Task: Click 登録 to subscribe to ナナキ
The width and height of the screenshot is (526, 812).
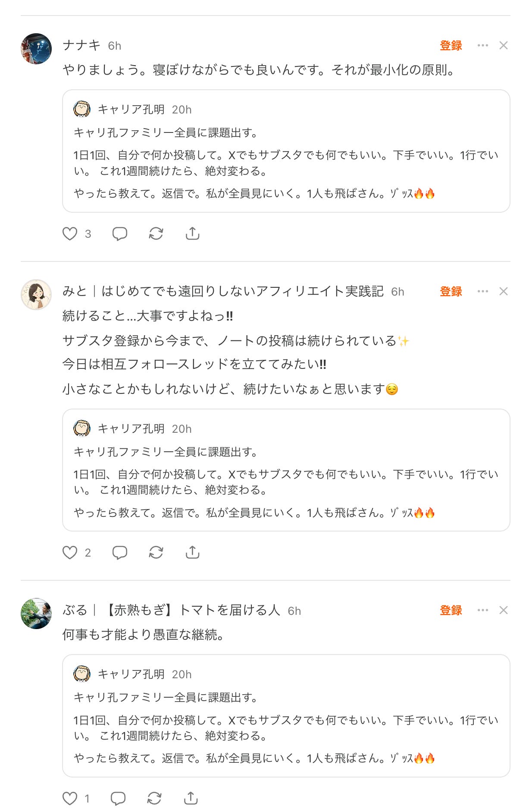Action: 451,45
